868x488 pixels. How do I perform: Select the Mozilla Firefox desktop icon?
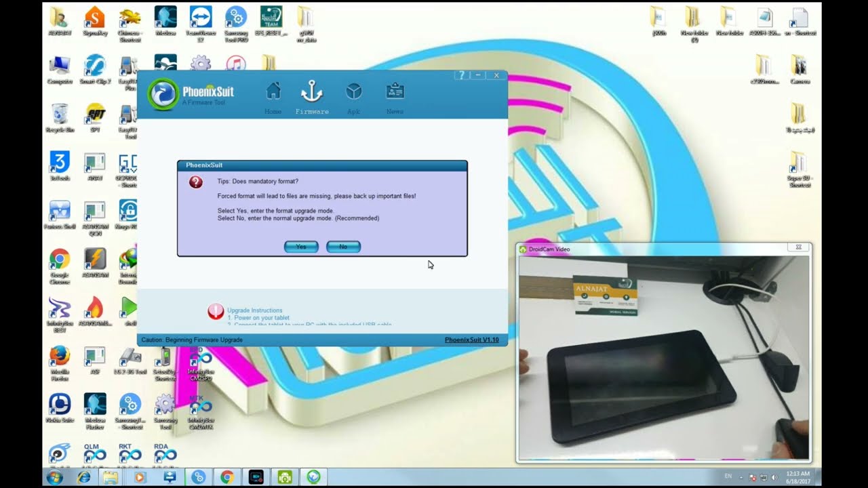60,363
